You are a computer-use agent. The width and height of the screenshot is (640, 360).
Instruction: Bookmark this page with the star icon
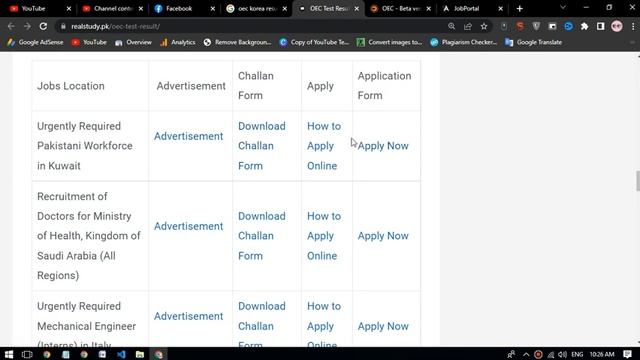click(x=484, y=26)
